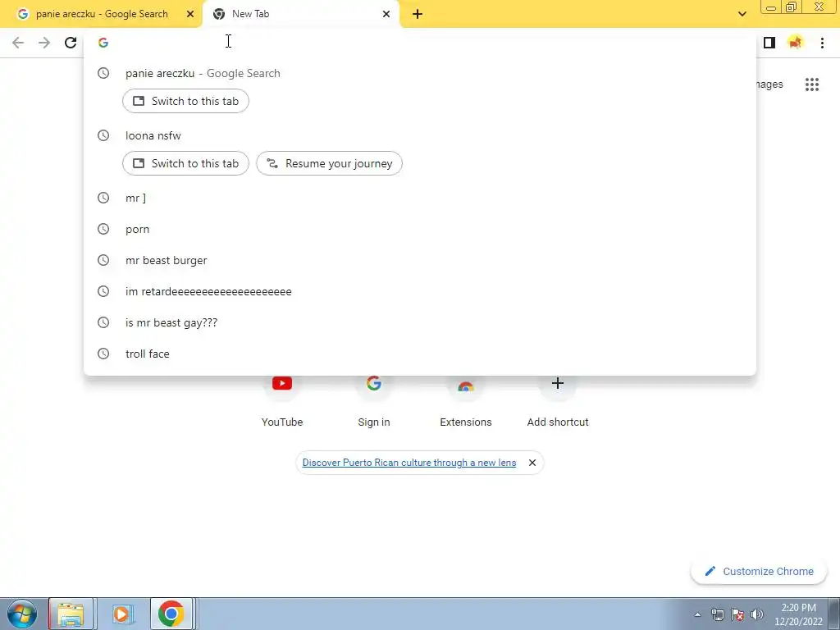Select the "is mr beast gay???" suggestion
Viewport: 840px width, 630px height.
419,322
